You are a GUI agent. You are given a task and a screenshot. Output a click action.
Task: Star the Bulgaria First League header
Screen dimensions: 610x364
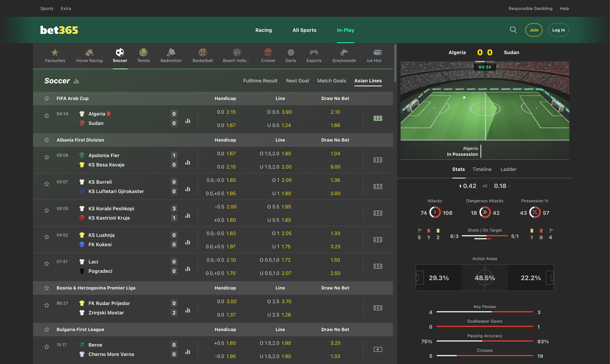(47, 329)
